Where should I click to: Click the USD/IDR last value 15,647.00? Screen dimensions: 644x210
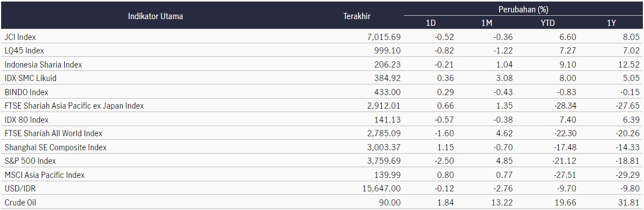(383, 189)
